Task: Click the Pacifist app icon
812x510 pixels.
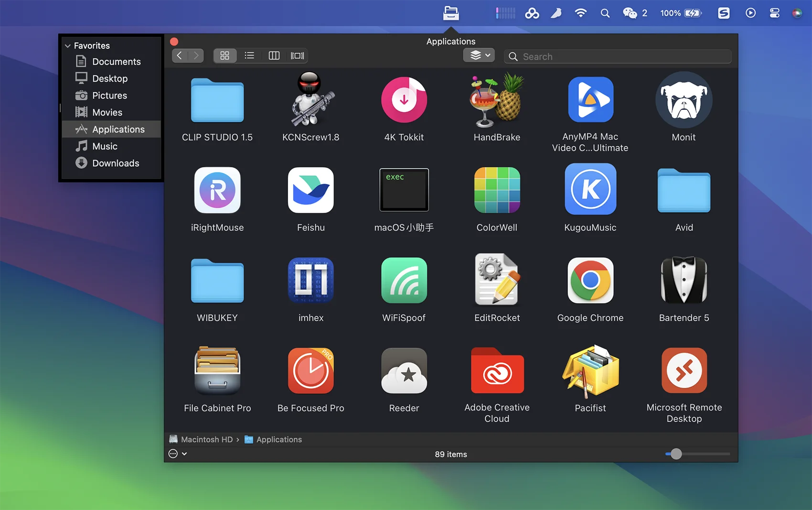Action: 590,371
